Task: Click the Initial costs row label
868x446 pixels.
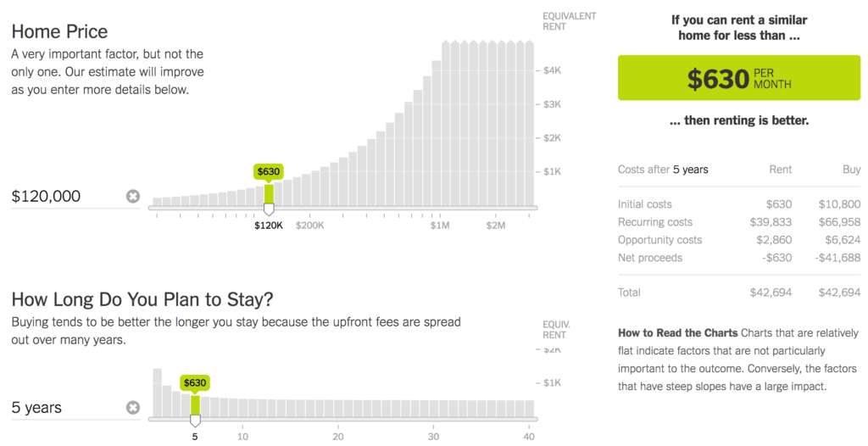Action: tap(645, 204)
